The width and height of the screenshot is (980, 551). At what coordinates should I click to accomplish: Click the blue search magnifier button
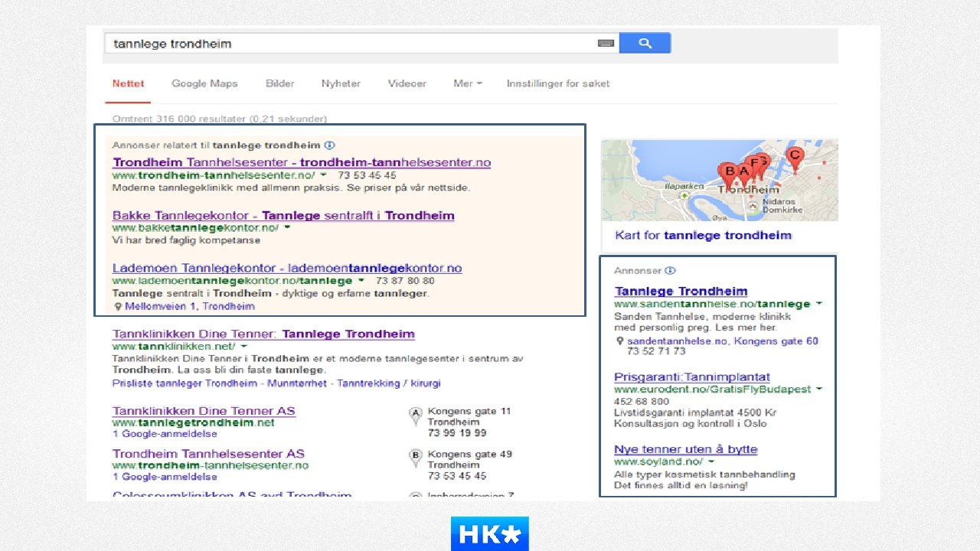tap(645, 44)
